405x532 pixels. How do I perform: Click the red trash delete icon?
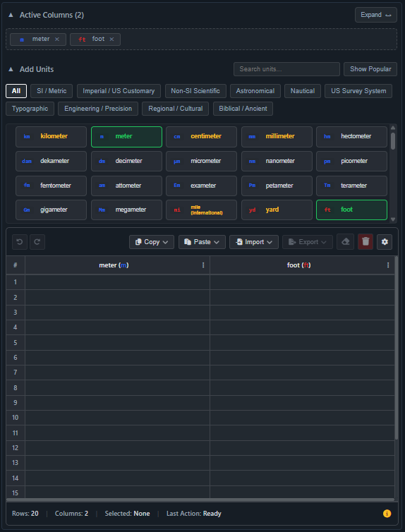(365, 241)
